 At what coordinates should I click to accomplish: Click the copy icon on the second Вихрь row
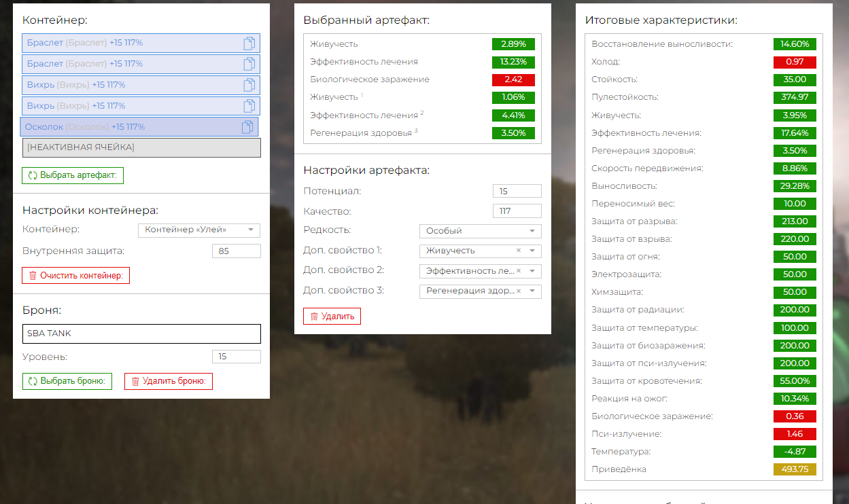coord(249,106)
